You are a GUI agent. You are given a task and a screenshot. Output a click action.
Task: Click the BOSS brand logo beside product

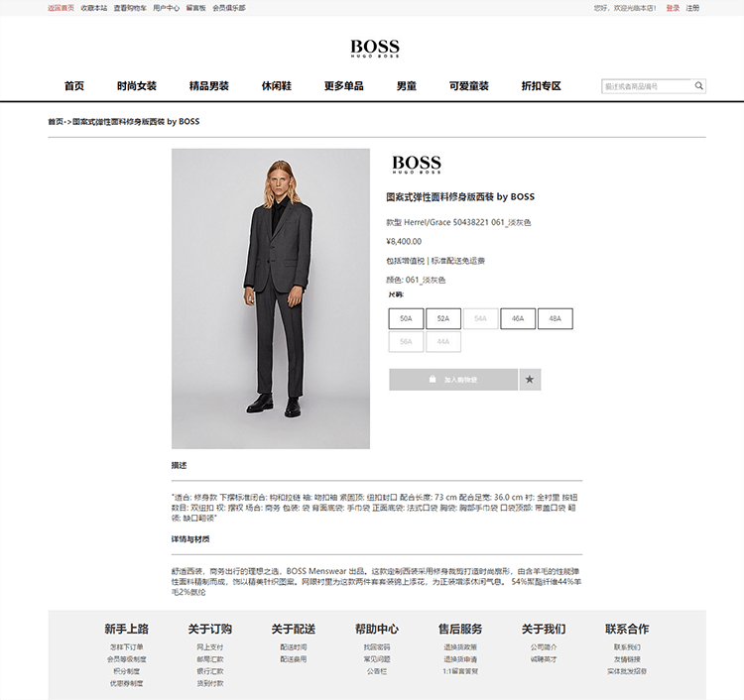click(x=417, y=164)
